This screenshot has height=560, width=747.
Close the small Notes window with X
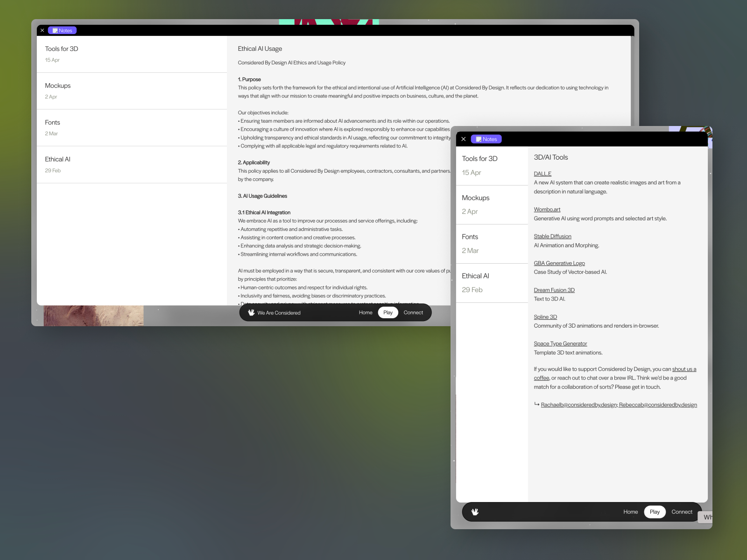point(464,139)
